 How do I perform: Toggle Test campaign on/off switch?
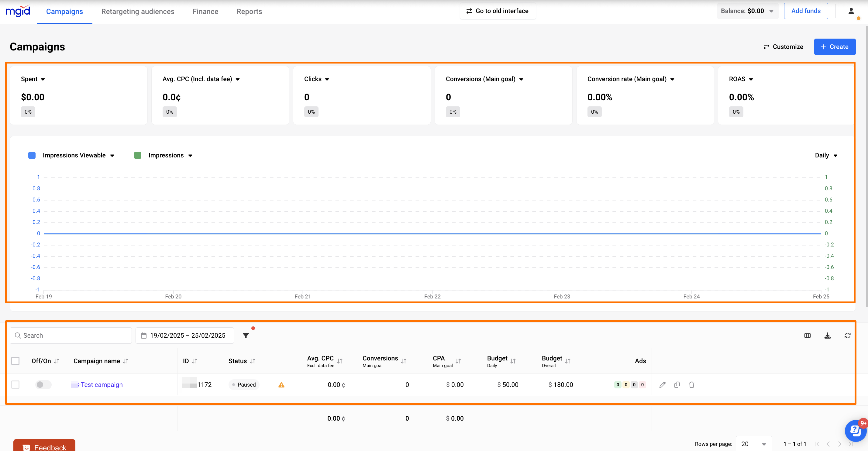tap(43, 385)
